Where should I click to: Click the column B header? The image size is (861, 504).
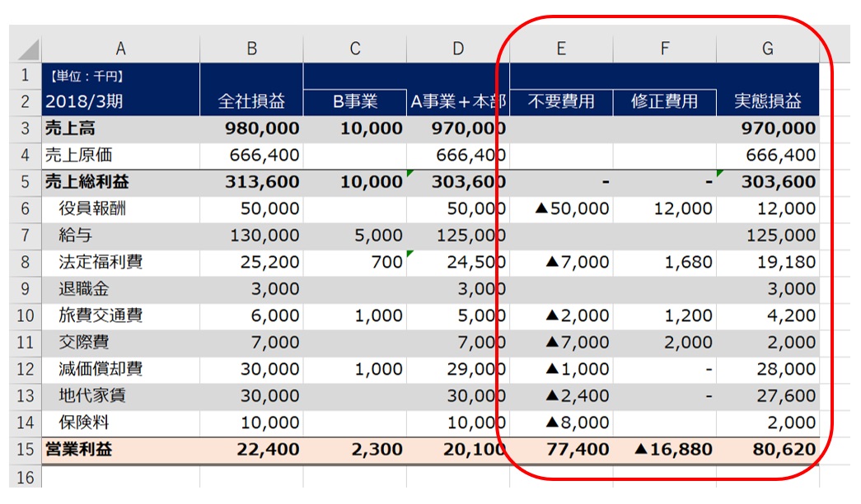click(251, 49)
